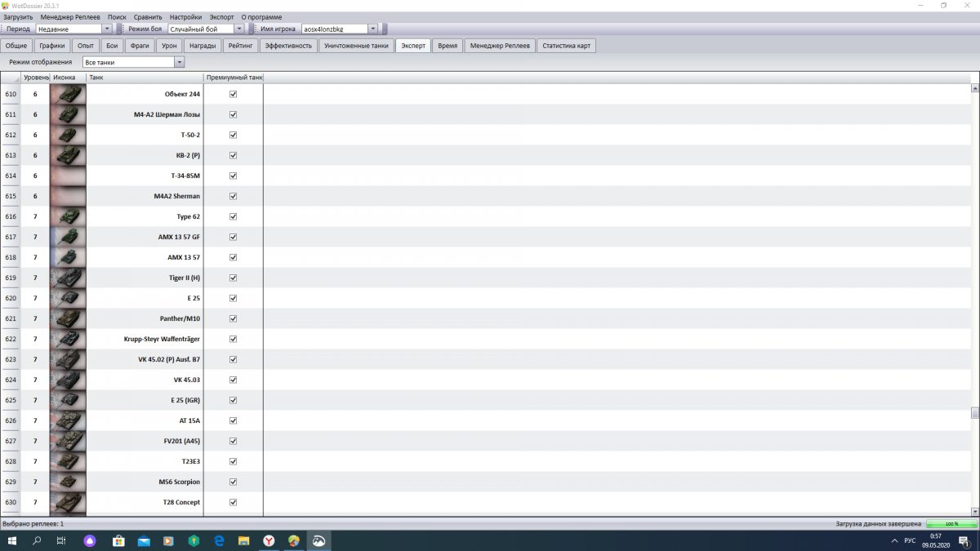Click the Tiger II (H) tank icon
Screen dimensions: 980x551
coord(68,278)
